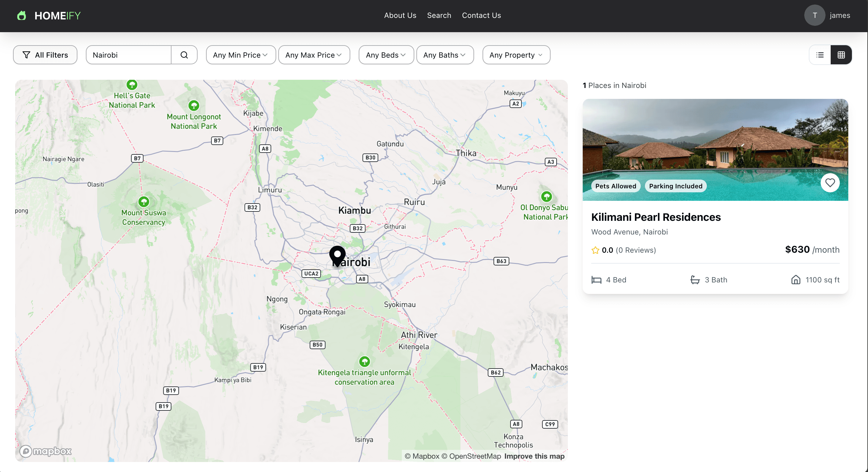Open the All Filters panel
Screen dimensions: 868x472
coord(45,55)
